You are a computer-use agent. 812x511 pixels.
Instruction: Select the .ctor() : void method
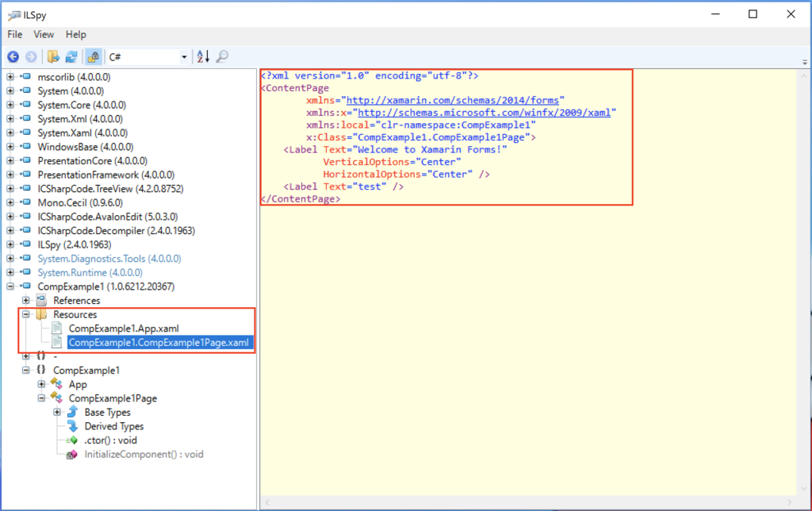coord(111,440)
